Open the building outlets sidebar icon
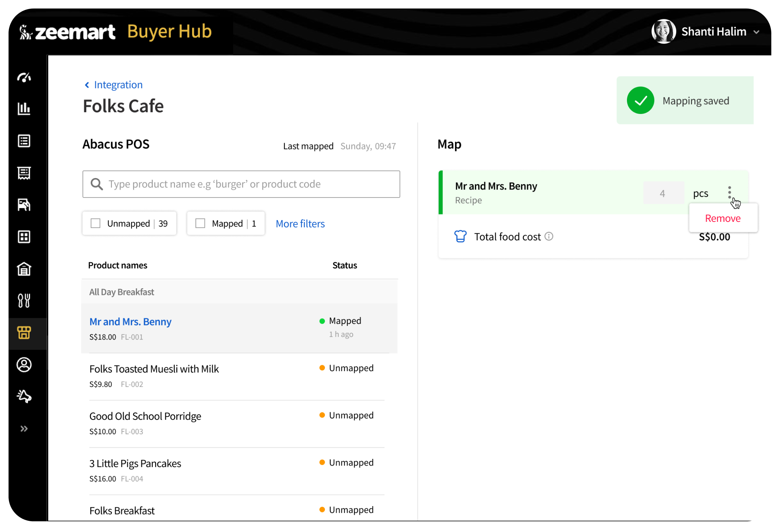The image size is (782, 532). 24,269
